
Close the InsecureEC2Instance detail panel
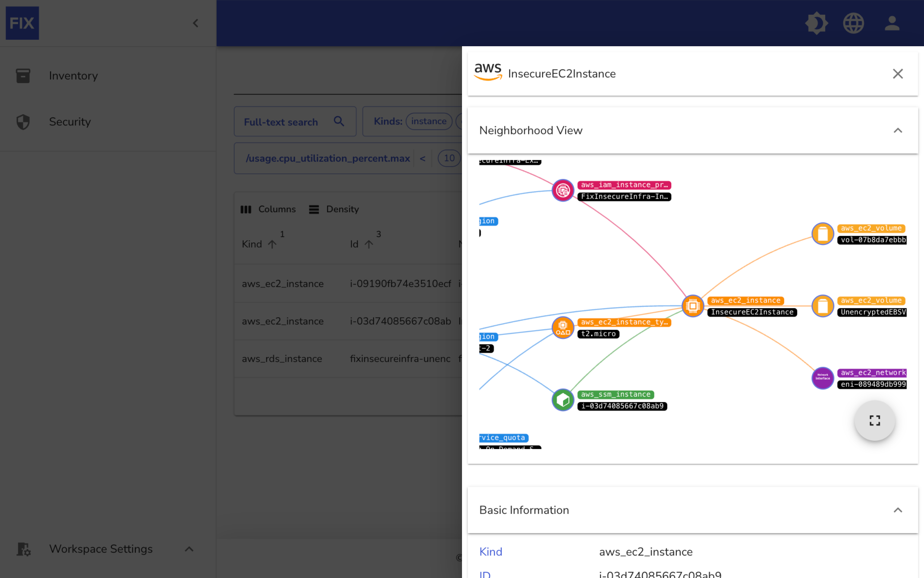[898, 74]
